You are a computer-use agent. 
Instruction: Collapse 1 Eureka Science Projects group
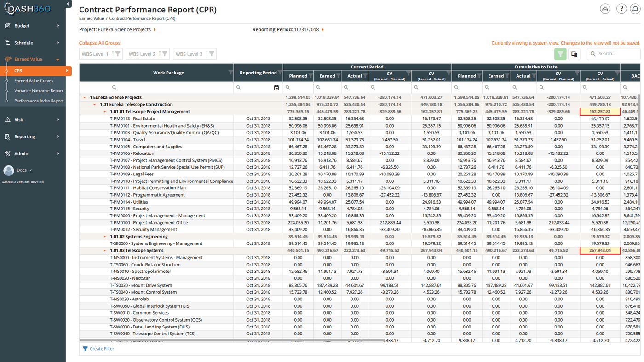point(84,97)
